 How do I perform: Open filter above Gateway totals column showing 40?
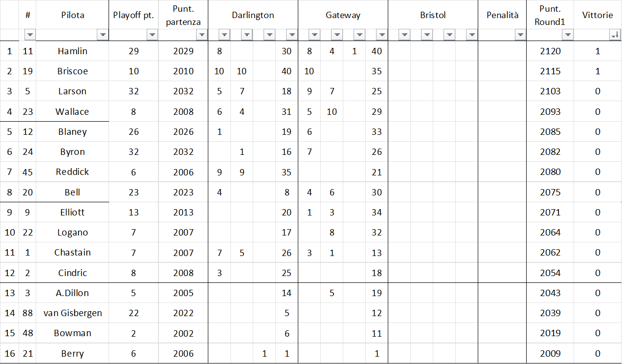382,35
